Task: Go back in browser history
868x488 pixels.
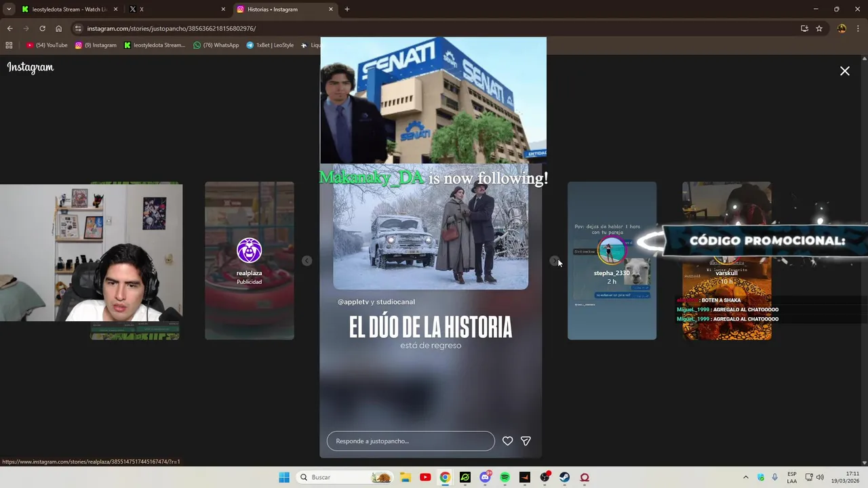Action: tap(9, 28)
